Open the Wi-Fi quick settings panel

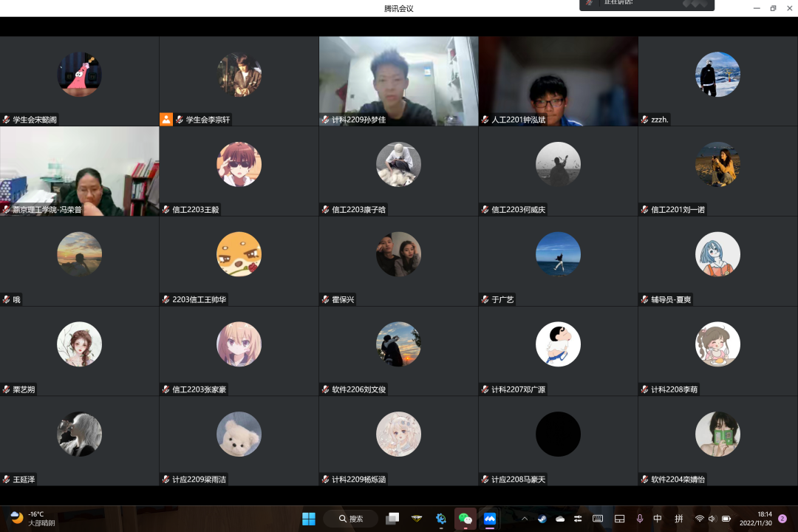pos(699,519)
